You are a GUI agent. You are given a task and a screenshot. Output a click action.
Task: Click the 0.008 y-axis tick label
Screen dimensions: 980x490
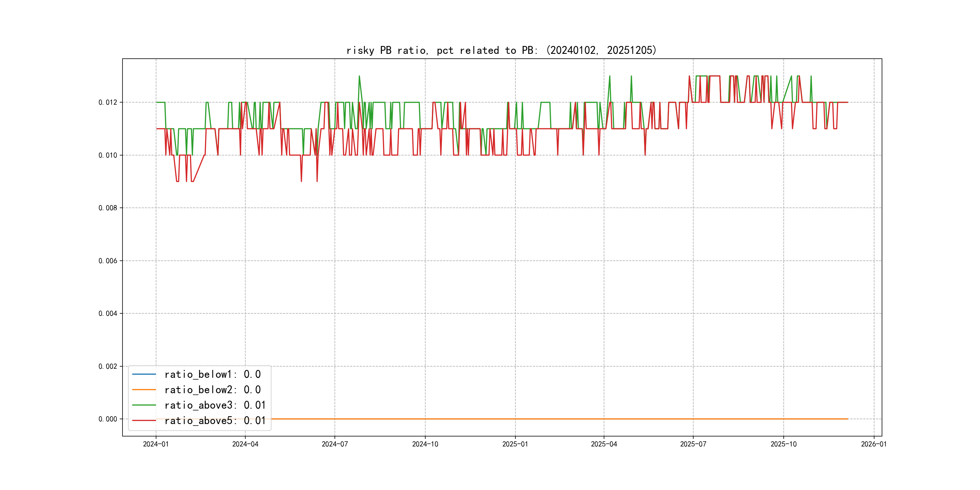click(108, 208)
